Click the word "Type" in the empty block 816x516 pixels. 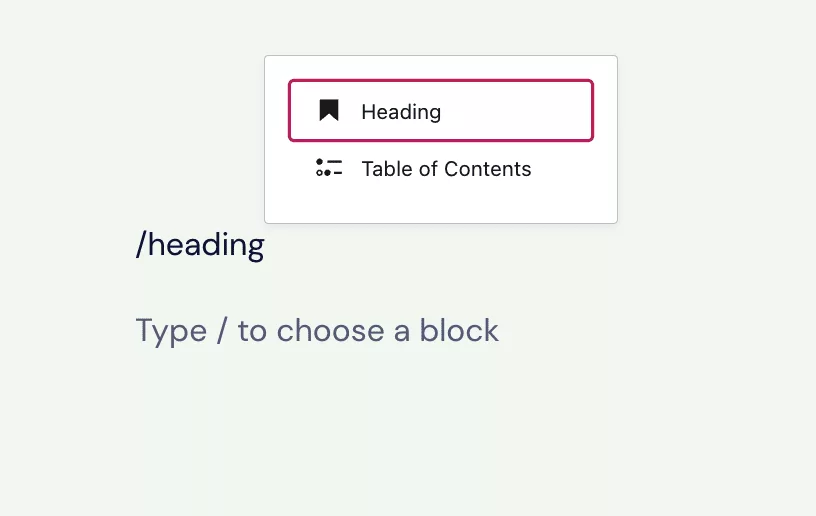pos(171,331)
